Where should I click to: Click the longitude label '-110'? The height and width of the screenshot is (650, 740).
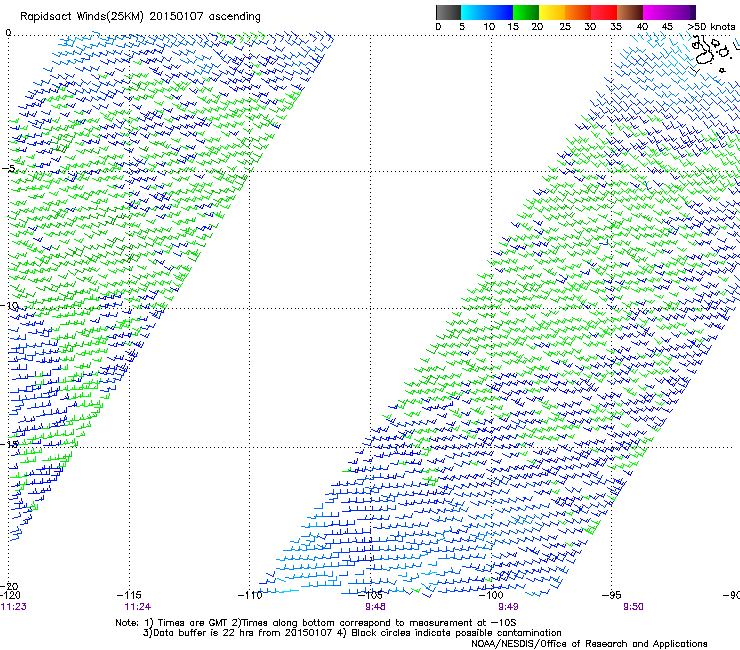click(250, 595)
